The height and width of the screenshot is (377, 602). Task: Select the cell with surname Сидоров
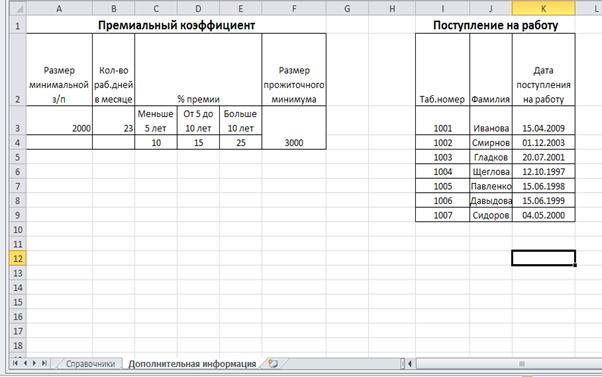coord(491,215)
